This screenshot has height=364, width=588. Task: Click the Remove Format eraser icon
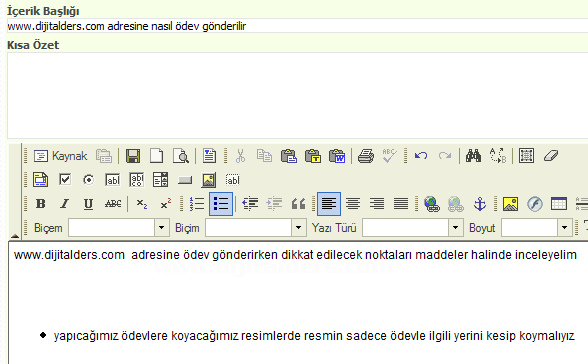pyautogui.click(x=550, y=156)
